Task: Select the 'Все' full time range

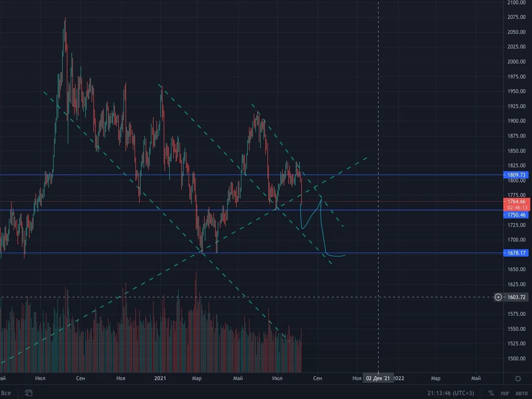Action: pos(6,393)
